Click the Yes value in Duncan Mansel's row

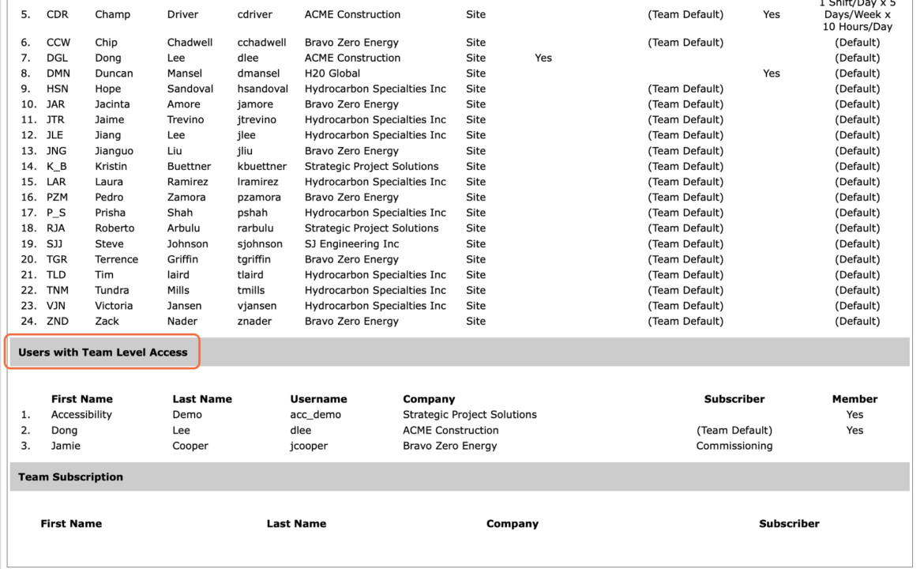click(771, 73)
